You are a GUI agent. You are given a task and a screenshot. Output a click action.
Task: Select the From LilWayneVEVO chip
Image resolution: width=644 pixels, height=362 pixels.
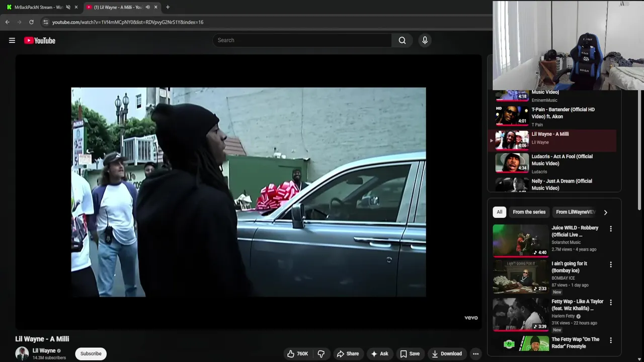[574, 212]
